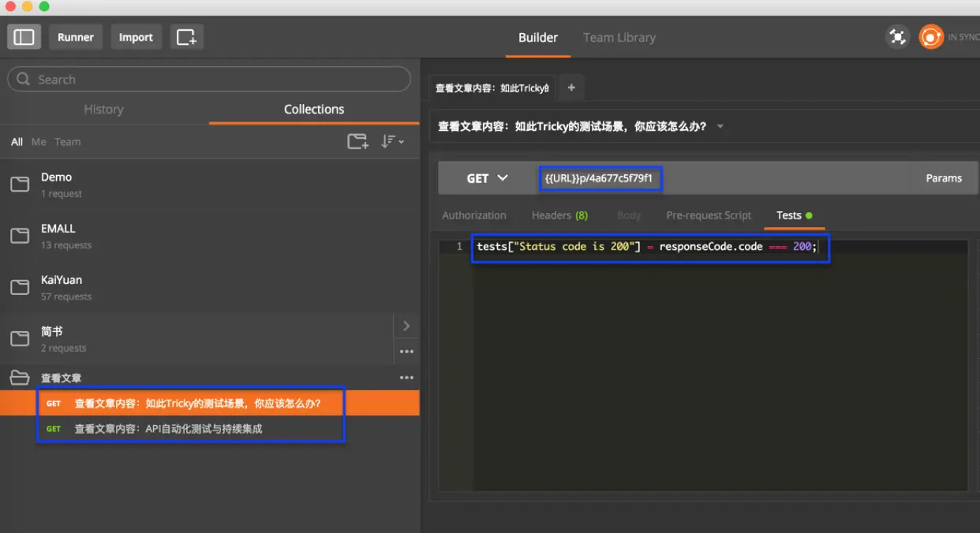Click the macOS green fullscreen button
The width and height of the screenshot is (980, 533).
click(x=43, y=6)
